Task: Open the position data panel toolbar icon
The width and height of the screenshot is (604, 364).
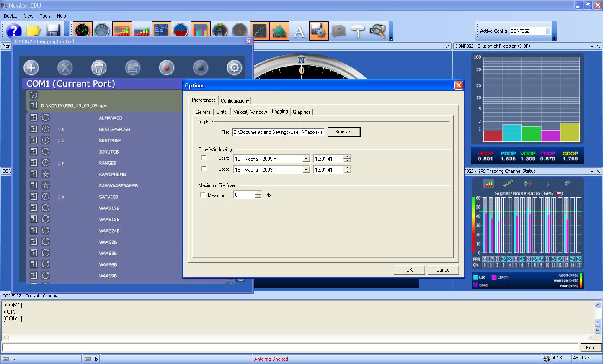Action: (161, 31)
